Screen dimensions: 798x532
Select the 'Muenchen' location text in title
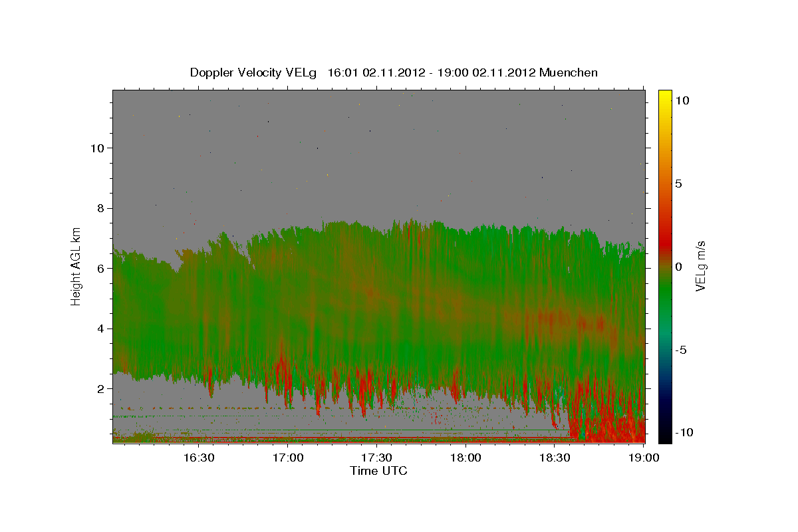point(569,72)
